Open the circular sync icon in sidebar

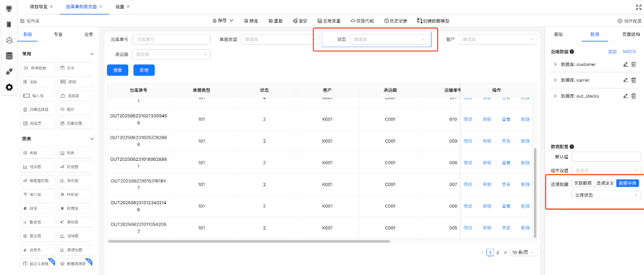pyautogui.click(x=9, y=40)
